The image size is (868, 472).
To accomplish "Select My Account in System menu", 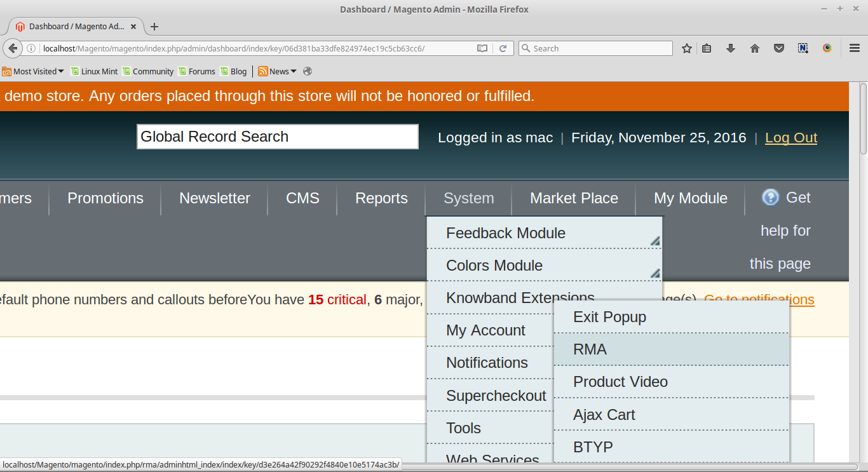I will tap(490, 330).
